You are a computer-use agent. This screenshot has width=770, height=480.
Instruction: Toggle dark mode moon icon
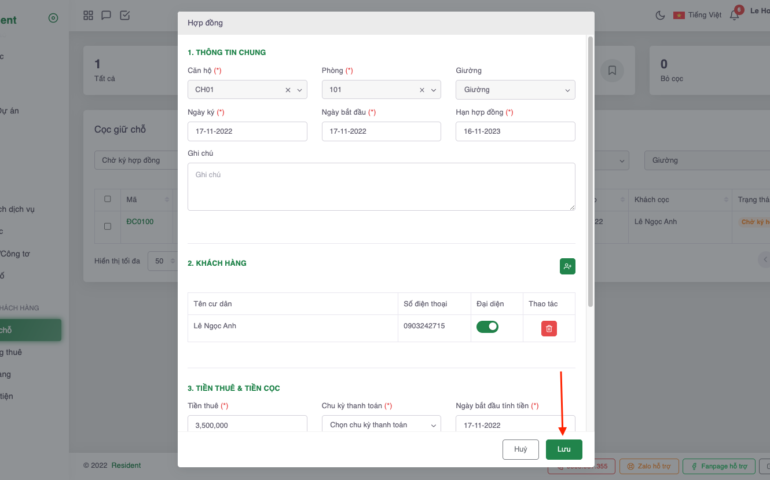[x=660, y=15]
